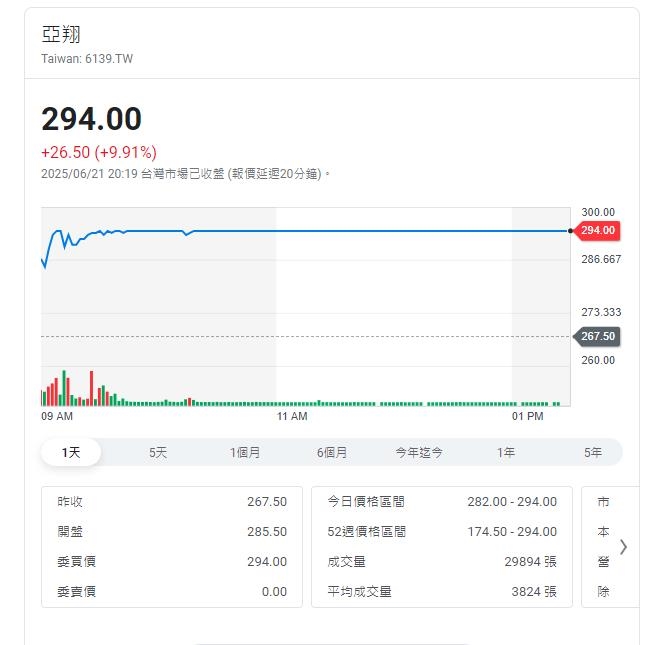
Task: Expand more stats with right chevron arrow
Action: (x=623, y=547)
